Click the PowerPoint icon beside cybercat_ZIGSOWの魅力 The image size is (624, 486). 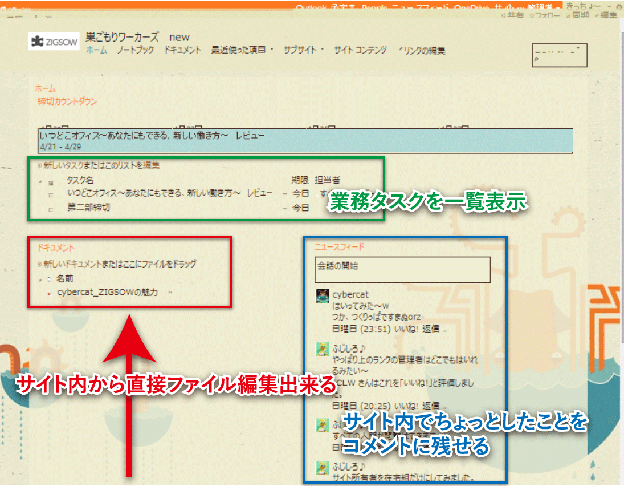coord(49,293)
